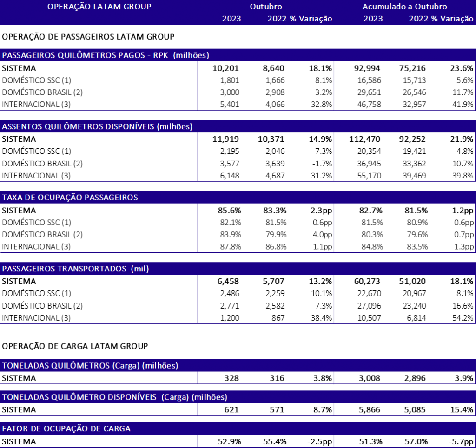Viewport: 476px width, 448px height.
Task: Click 2023 under Acumulado a Outubro
Action: click(x=373, y=19)
